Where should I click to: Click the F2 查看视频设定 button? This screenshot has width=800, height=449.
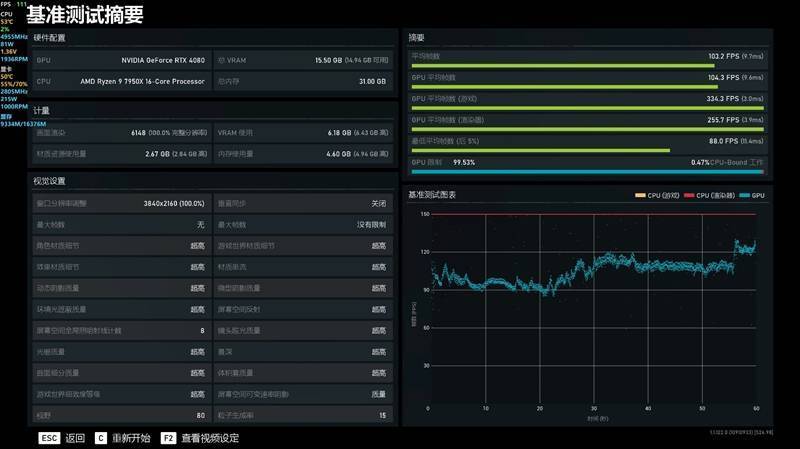point(199,438)
